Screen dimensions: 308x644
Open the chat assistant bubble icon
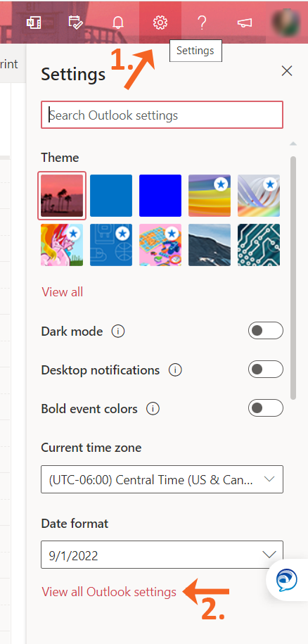(287, 580)
